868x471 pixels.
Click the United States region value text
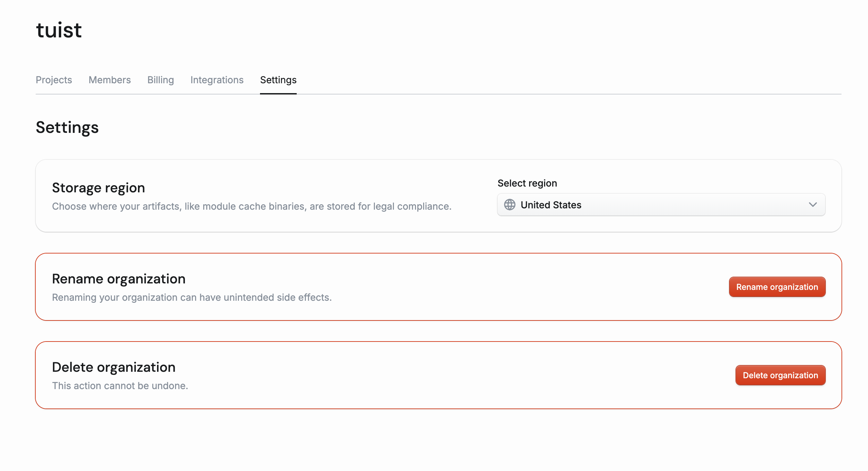(551, 205)
